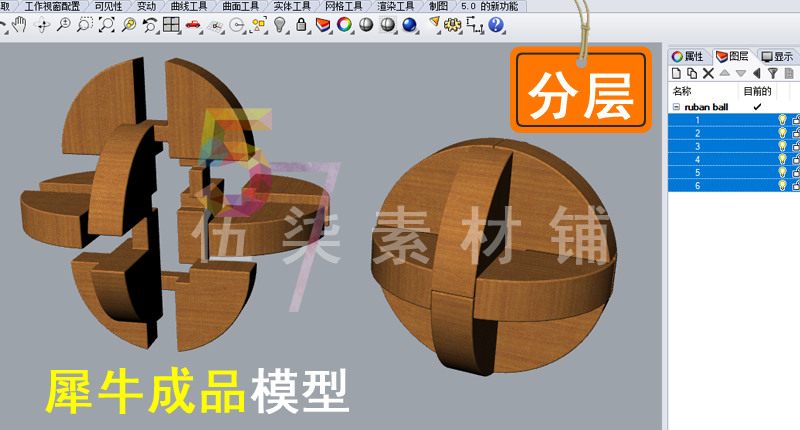Switch to the 网格工具 tab
This screenshot has width=800, height=430.
[x=343, y=6]
